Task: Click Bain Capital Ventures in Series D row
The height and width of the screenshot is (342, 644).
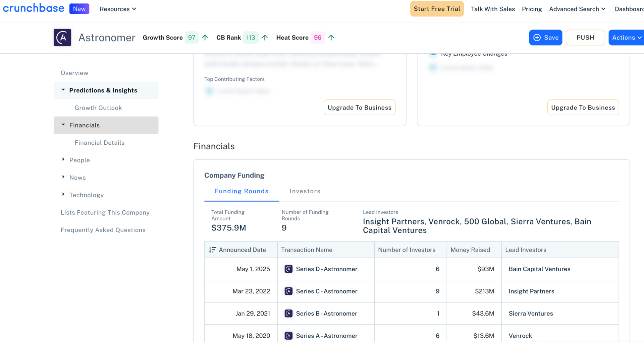Action: [539, 269]
